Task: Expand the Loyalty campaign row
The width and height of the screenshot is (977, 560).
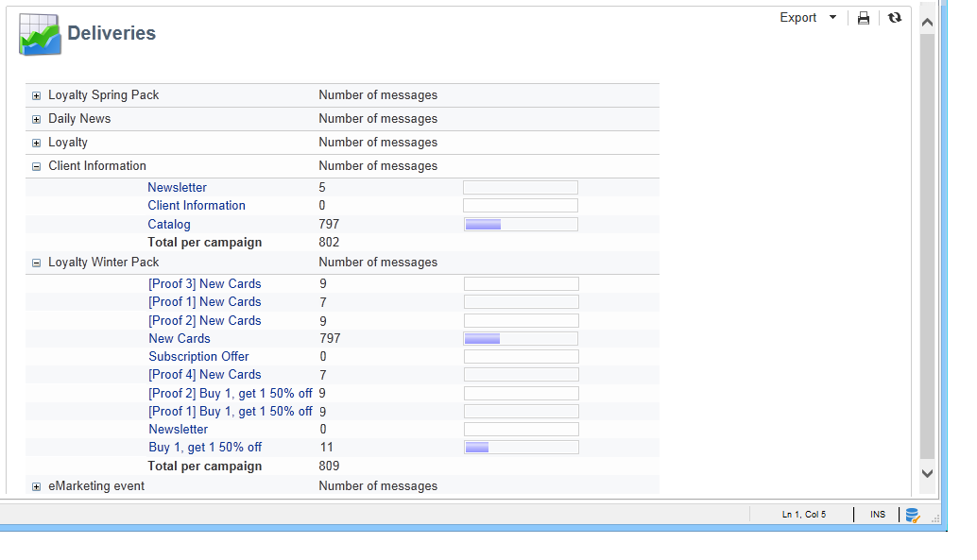Action: click(x=36, y=144)
